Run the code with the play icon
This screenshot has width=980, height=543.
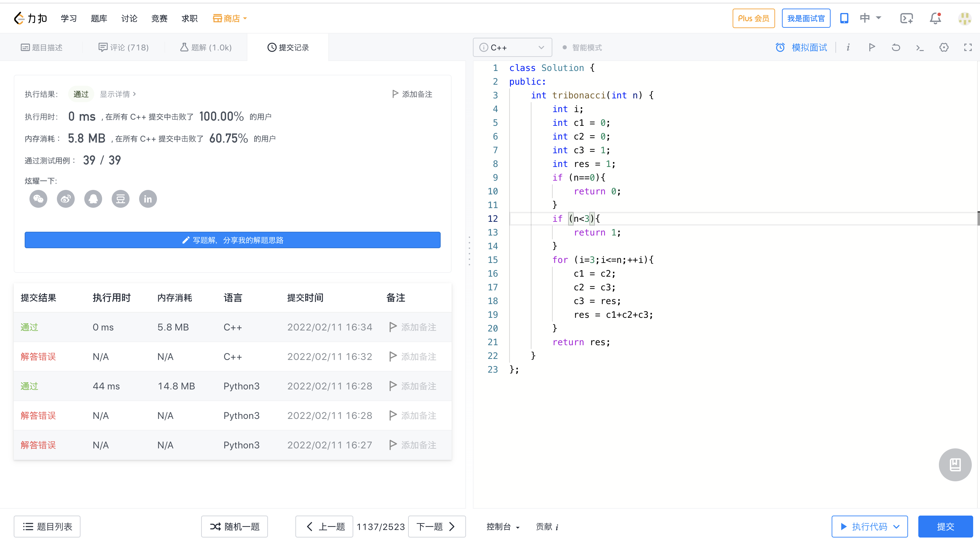coord(872,47)
